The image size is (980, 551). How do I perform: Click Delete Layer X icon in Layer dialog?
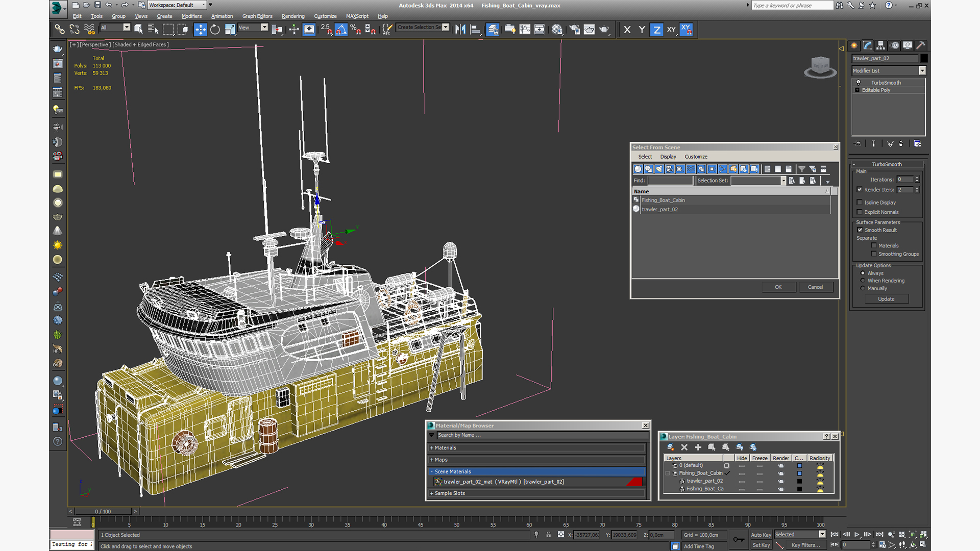pos(684,447)
